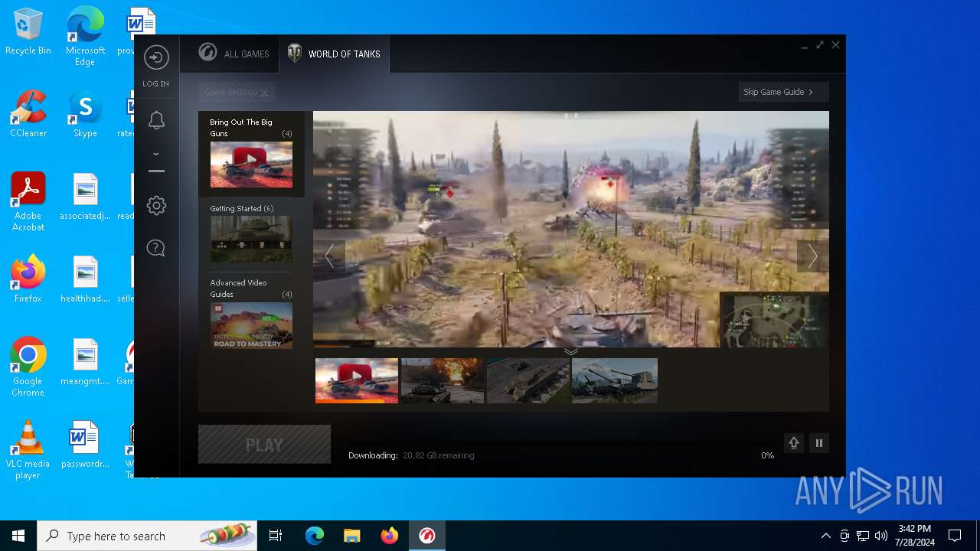Click the Log In icon
This screenshot has height=551, width=980.
coord(156,58)
